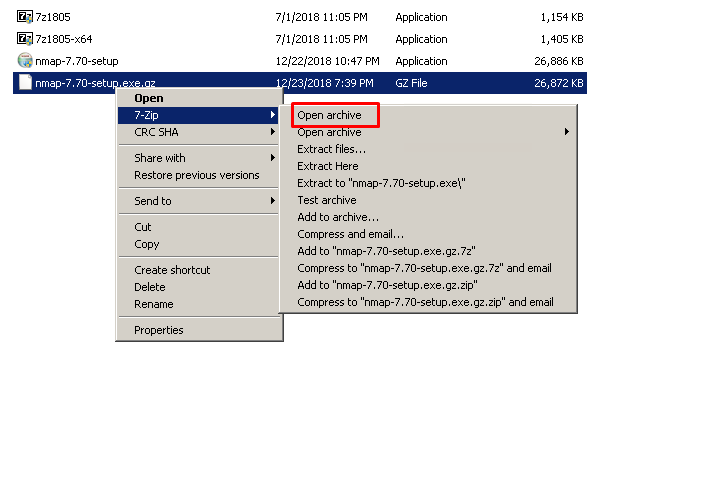Screen dimensions: 722x494
Task: Select Cut in the context menu
Action: [x=200, y=227]
